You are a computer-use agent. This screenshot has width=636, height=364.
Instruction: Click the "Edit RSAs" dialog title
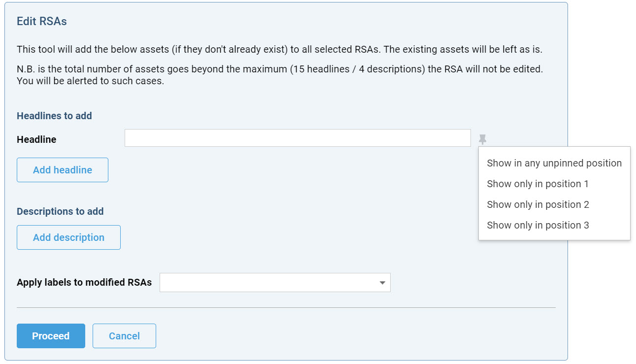tap(42, 21)
